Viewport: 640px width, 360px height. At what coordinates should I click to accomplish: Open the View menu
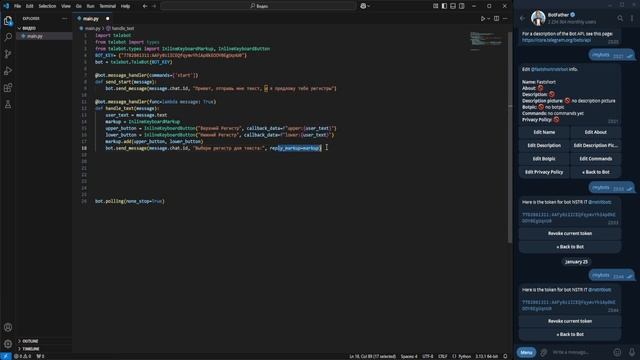tap(66, 6)
